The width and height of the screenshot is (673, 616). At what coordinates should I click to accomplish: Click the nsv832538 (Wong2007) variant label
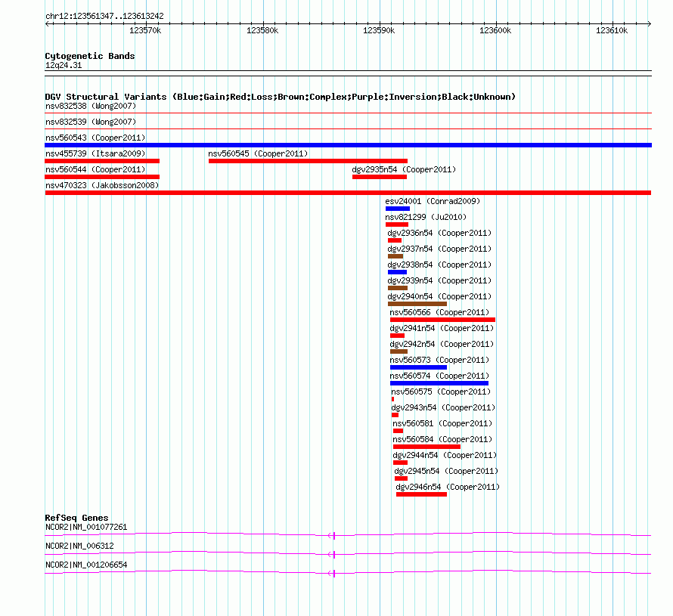point(91,106)
